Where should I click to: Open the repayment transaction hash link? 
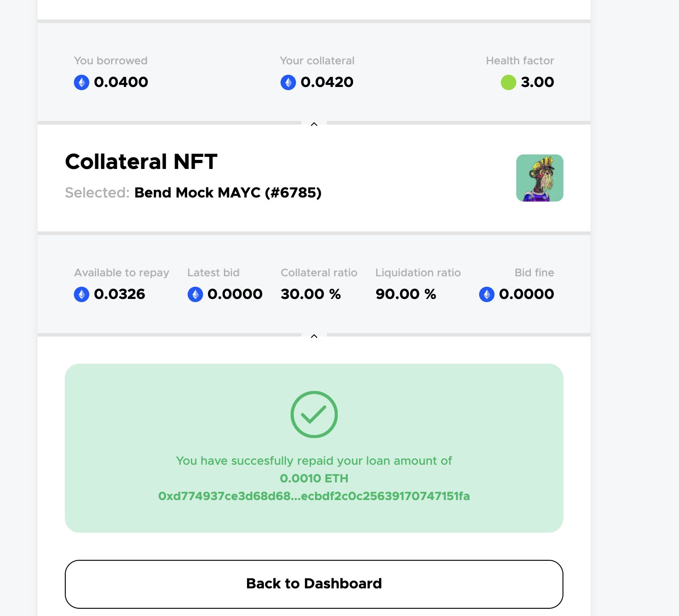[x=314, y=496]
